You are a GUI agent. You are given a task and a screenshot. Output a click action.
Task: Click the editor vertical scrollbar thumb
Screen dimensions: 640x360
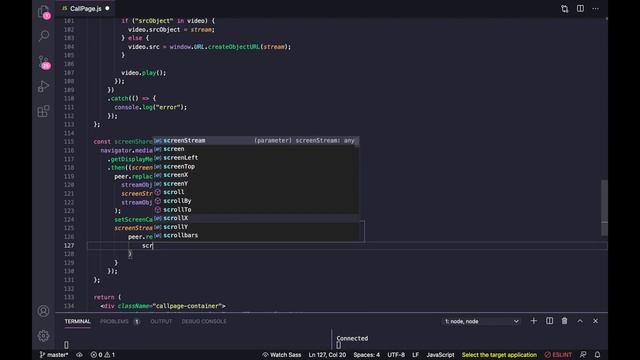tap(604, 208)
